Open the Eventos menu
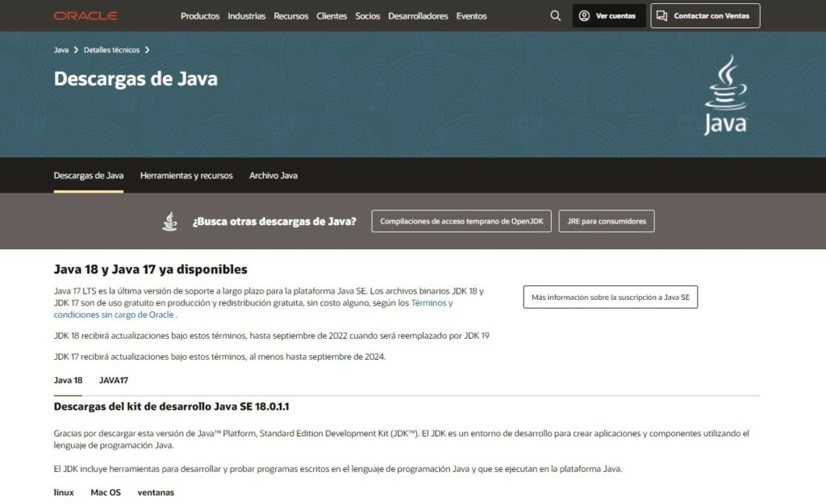Screen dimensions: 826x504 click(x=471, y=16)
